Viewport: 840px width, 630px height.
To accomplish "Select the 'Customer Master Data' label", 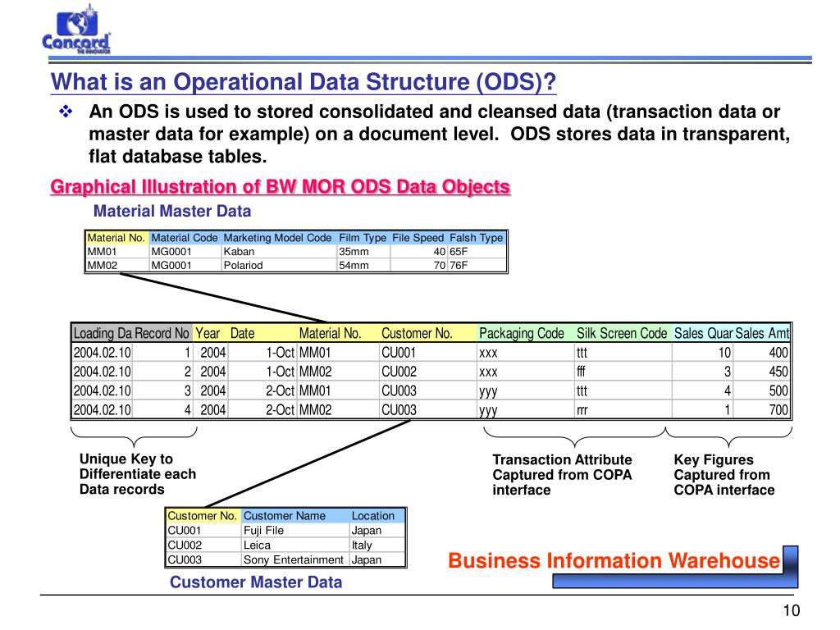I will click(x=256, y=582).
